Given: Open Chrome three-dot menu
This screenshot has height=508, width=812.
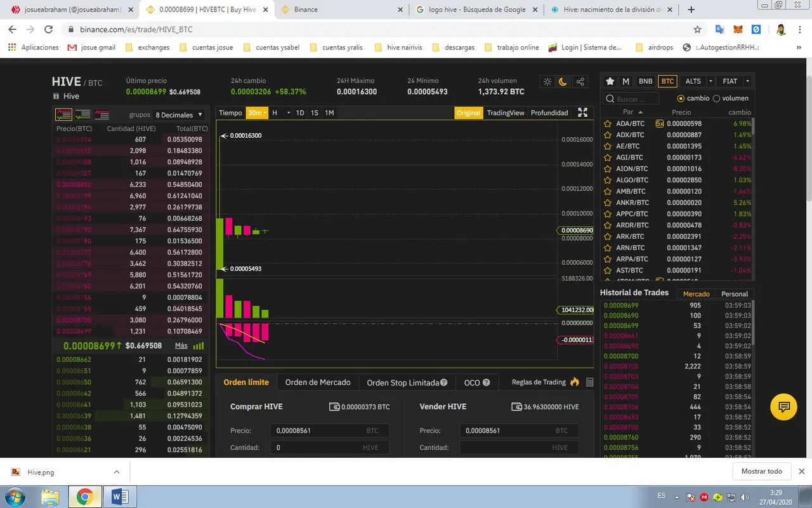Looking at the screenshot, I should pyautogui.click(x=799, y=29).
